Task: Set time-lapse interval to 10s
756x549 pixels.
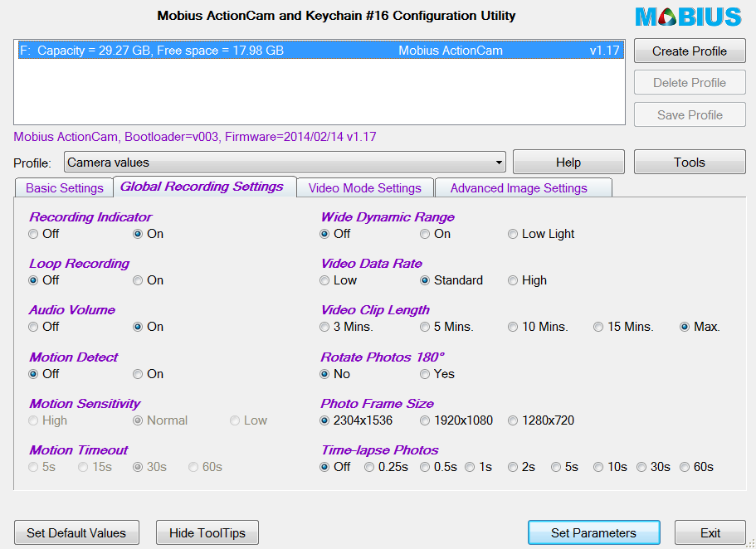Action: click(x=611, y=467)
